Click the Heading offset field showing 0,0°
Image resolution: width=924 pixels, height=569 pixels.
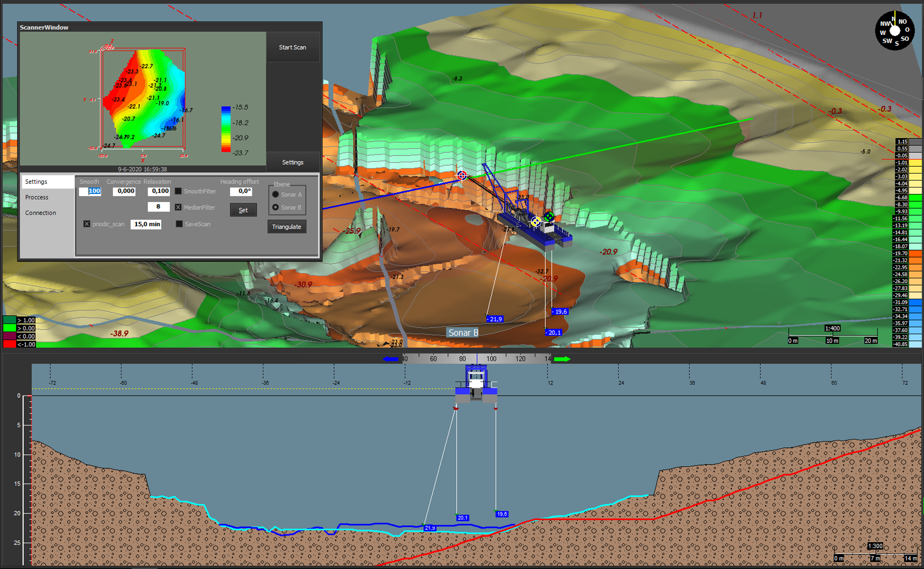coord(241,191)
